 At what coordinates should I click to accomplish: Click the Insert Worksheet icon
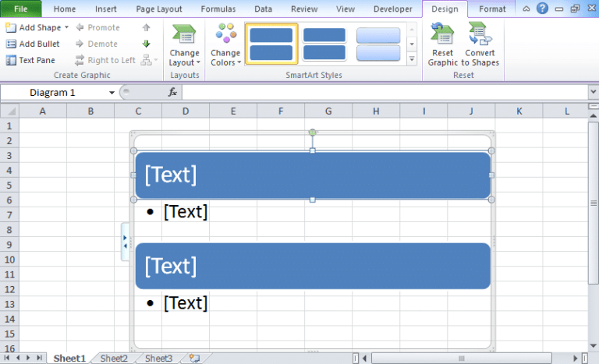(x=195, y=359)
